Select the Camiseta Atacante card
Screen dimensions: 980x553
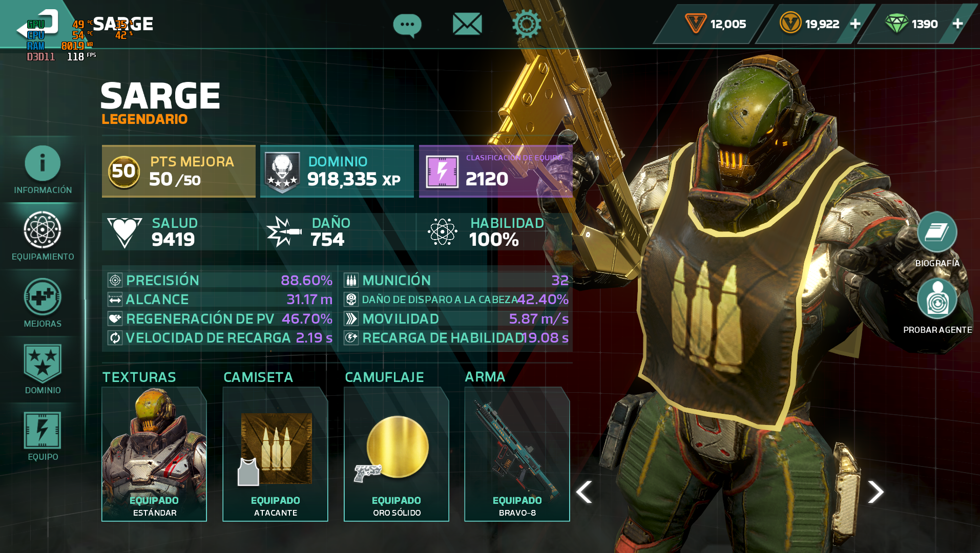click(275, 454)
